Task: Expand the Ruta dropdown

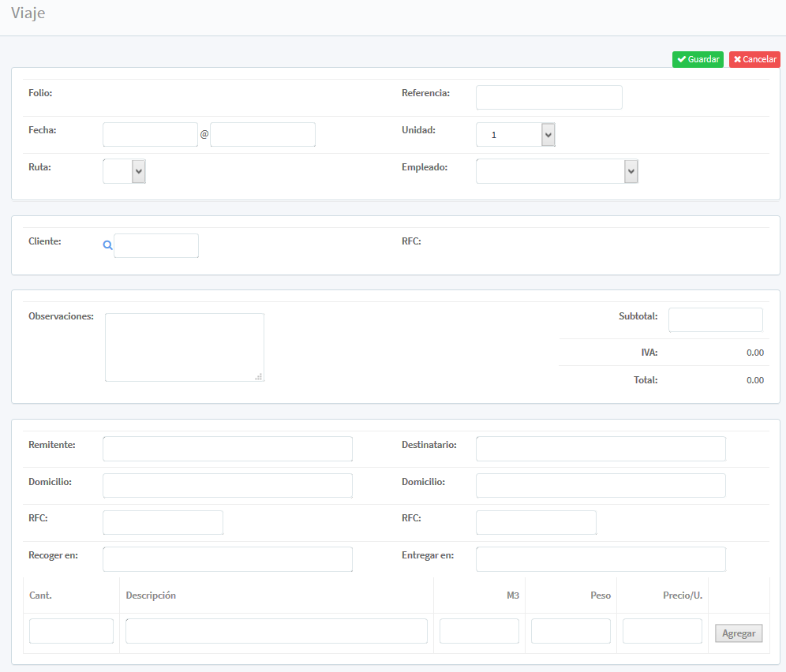Action: click(x=125, y=171)
